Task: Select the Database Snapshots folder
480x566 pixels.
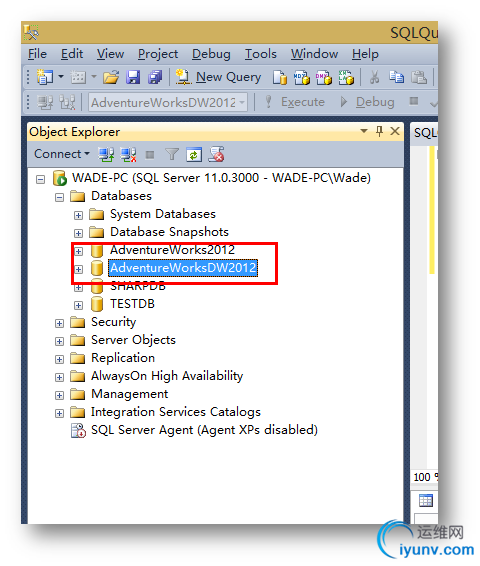Action: [x=169, y=232]
